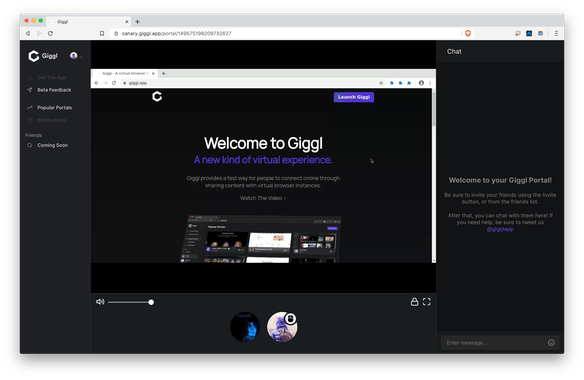Select the virtual browser's Giggl tab

[126, 73]
